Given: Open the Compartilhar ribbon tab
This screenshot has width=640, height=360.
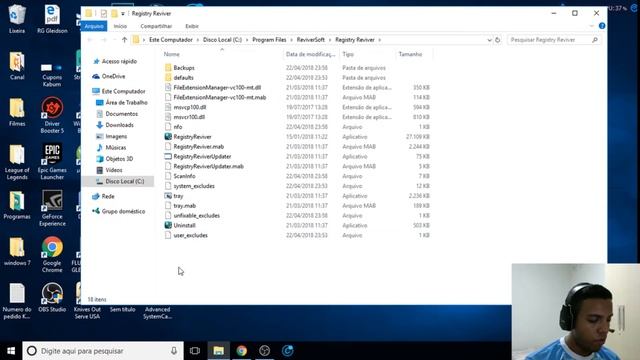Looking at the screenshot, I should pos(156,26).
